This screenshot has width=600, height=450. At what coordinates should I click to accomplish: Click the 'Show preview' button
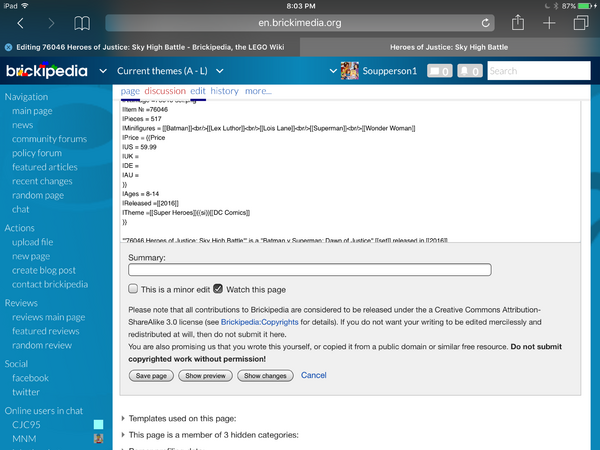pos(205,376)
